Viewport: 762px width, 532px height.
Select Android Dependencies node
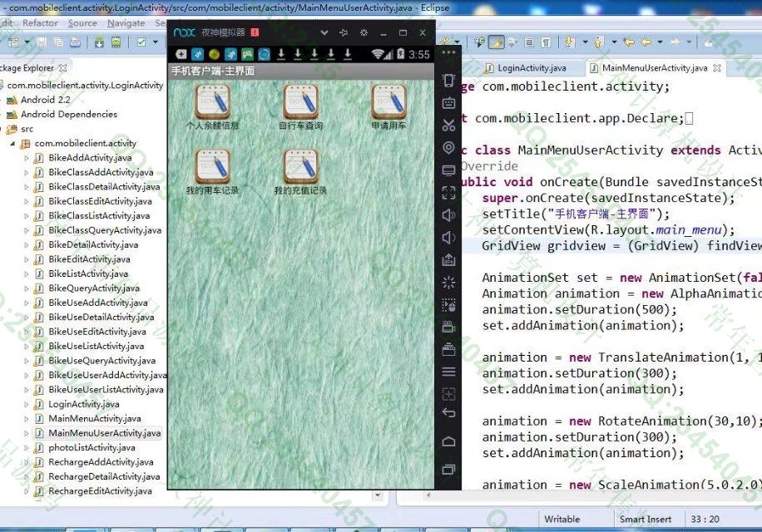tap(68, 115)
